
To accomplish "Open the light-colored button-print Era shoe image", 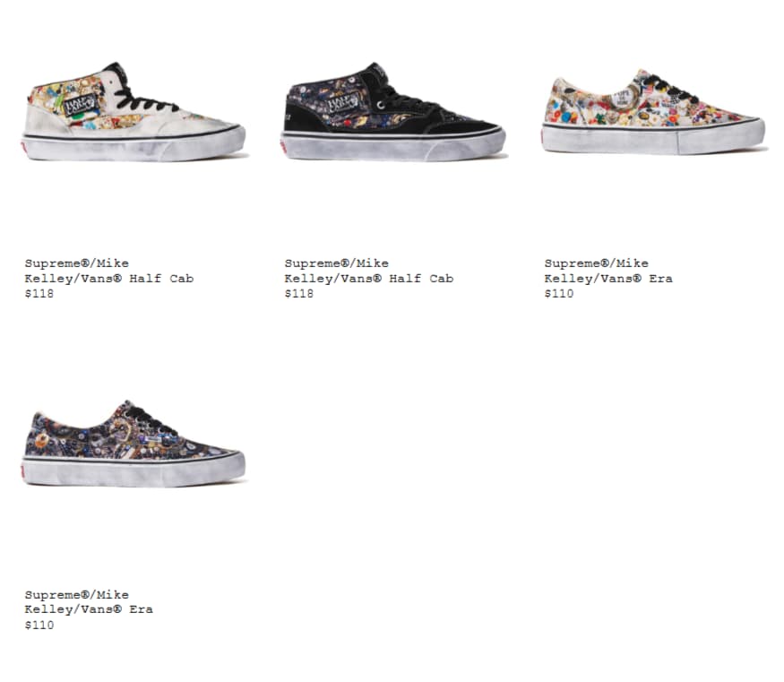I will pyautogui.click(x=654, y=111).
